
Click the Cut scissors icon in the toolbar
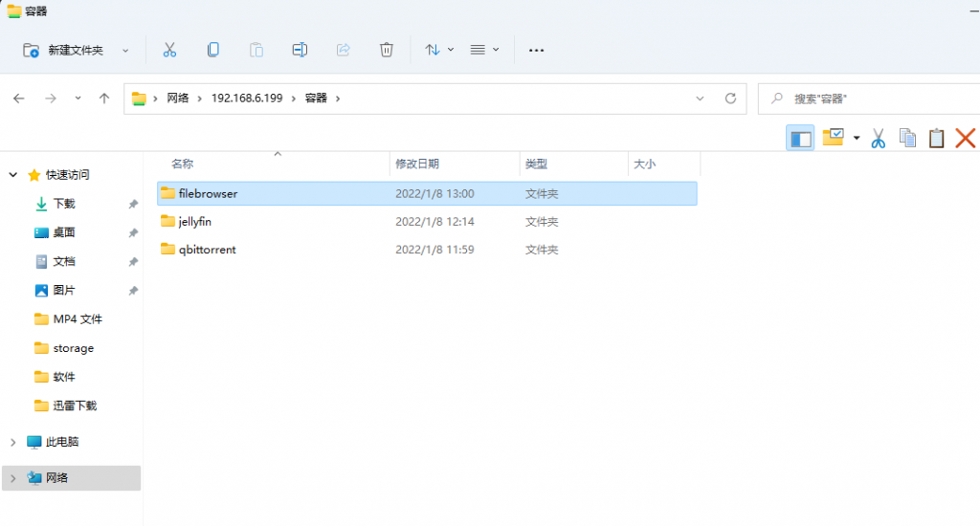point(169,50)
